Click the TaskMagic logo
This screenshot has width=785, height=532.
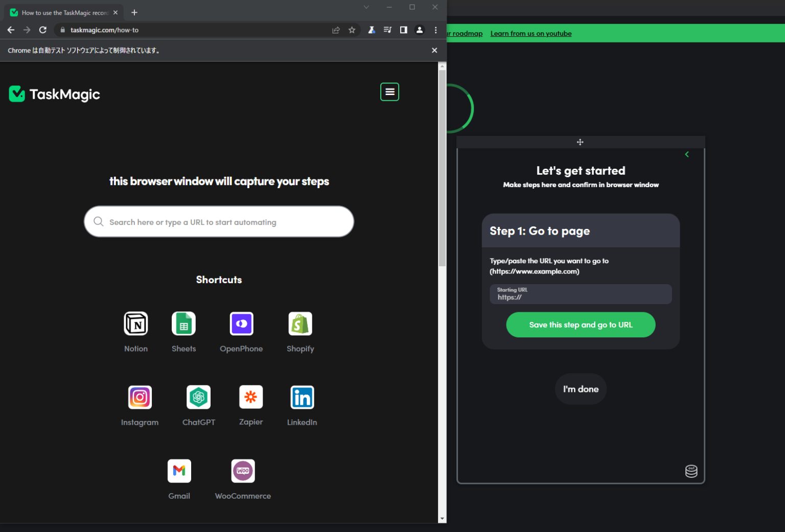coord(54,94)
